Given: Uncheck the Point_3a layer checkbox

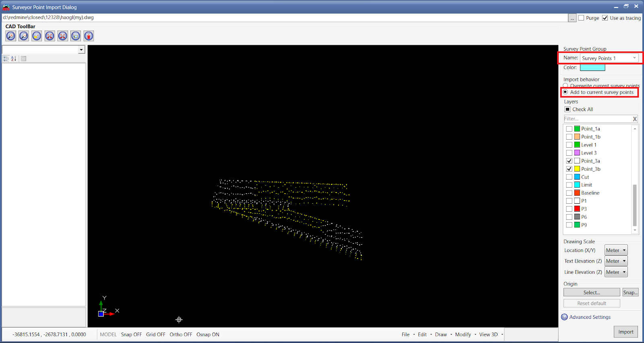Looking at the screenshot, I should [569, 161].
